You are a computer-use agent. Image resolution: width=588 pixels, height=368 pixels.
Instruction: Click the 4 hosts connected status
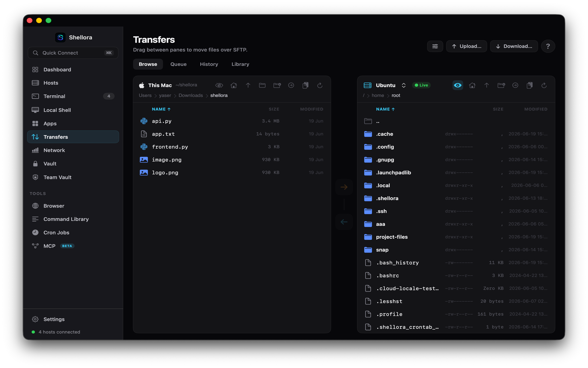pyautogui.click(x=56, y=332)
